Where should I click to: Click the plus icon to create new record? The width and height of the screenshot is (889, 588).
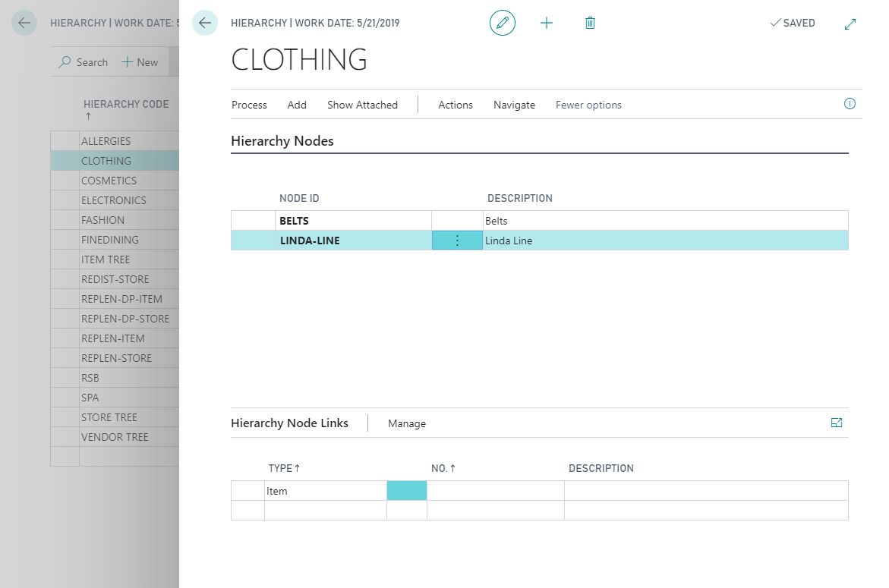click(x=547, y=23)
